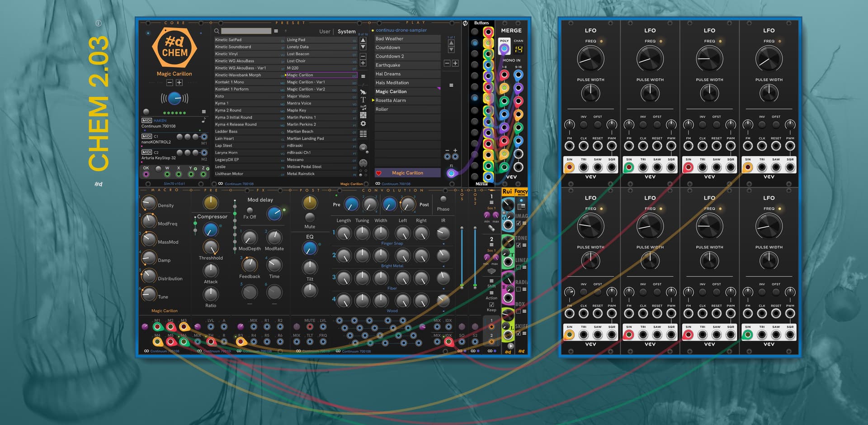Select Hals Meditation in the Play list
This screenshot has width=868, height=425.
click(407, 83)
